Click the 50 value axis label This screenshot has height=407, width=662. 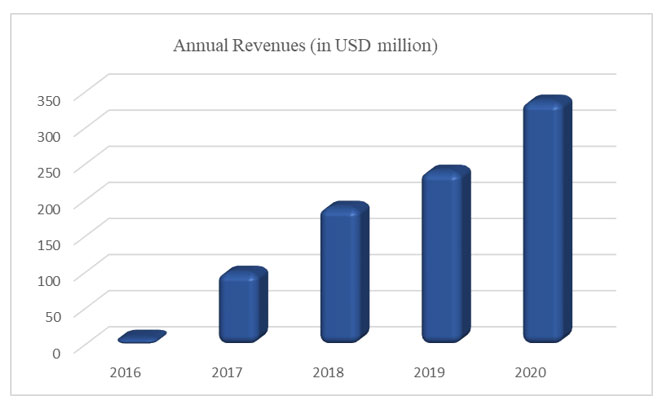(53, 317)
